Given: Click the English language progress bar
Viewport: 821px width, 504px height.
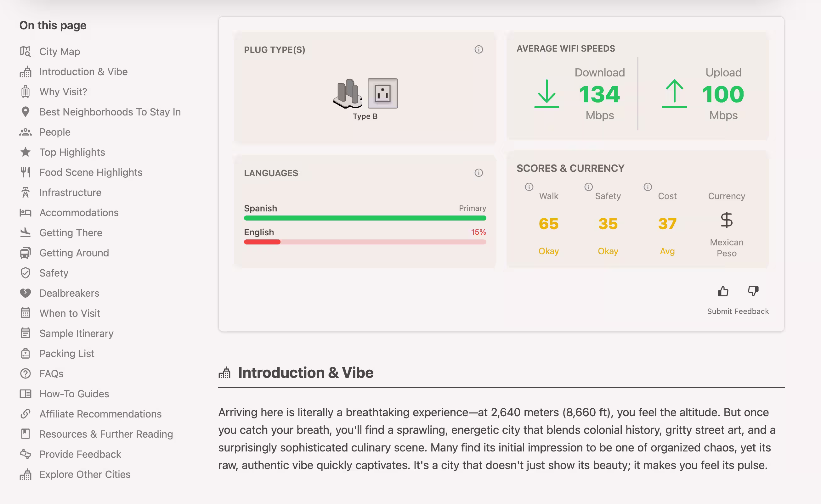Looking at the screenshot, I should (365, 242).
